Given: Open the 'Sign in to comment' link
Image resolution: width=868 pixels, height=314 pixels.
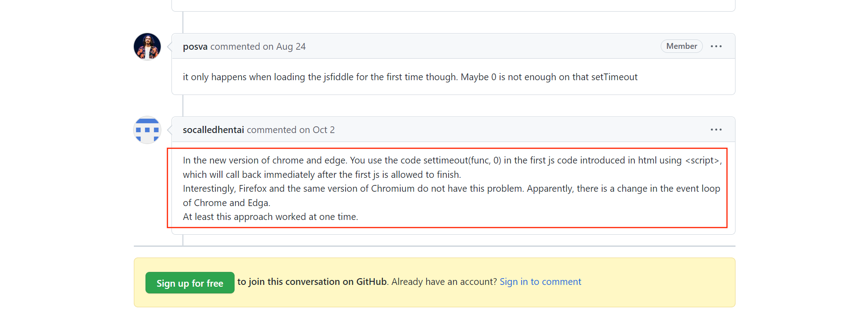Looking at the screenshot, I should [540, 282].
